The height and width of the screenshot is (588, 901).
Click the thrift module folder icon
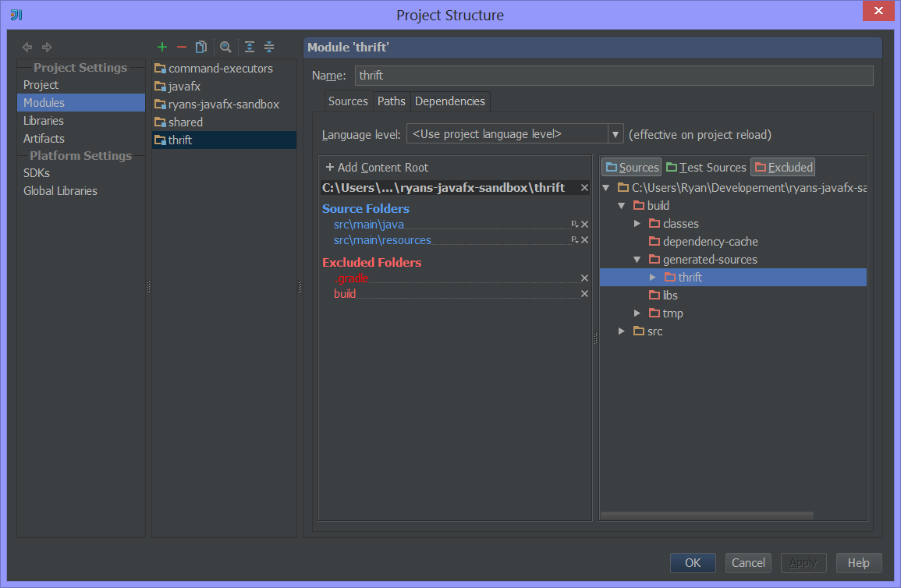tap(161, 140)
